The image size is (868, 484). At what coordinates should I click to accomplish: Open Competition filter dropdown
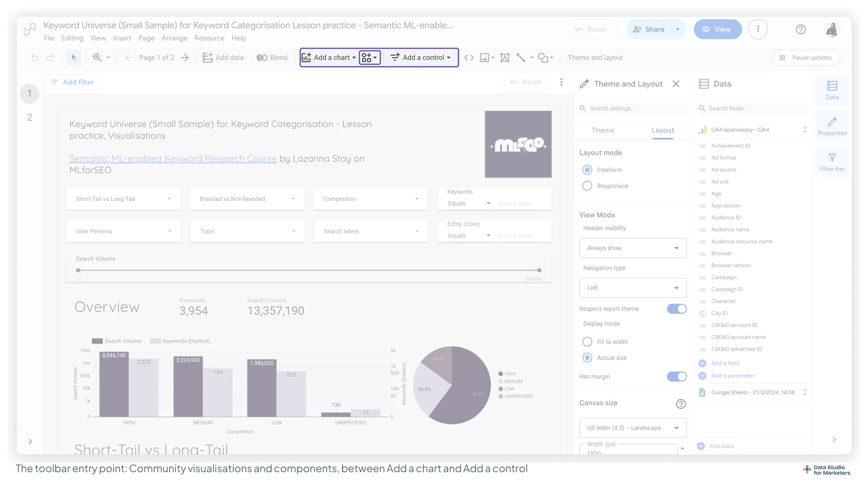(x=370, y=199)
